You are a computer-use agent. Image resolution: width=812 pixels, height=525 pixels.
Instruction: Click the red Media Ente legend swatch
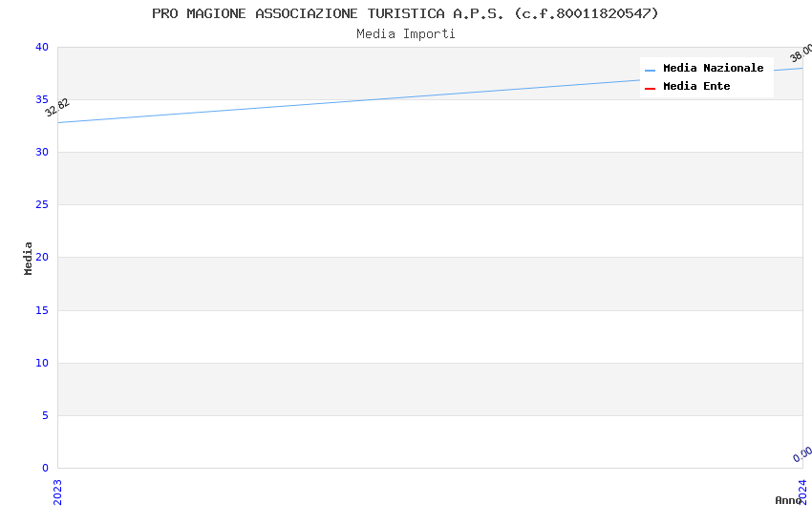tap(650, 89)
